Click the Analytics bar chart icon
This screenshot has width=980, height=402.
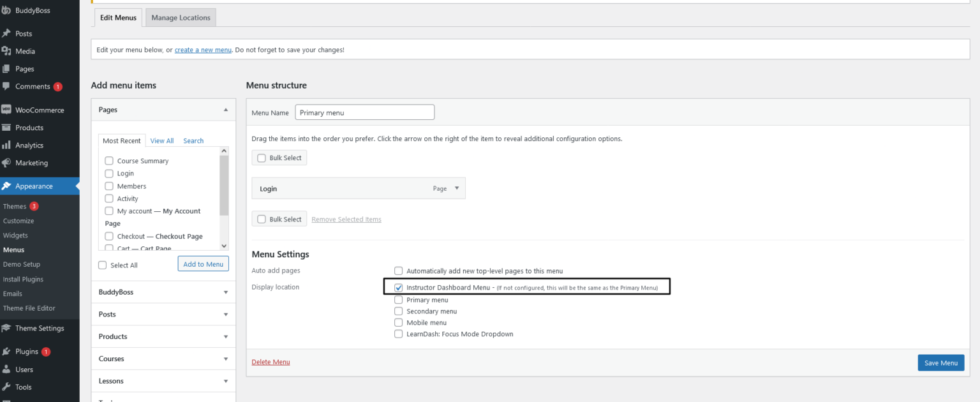6,145
